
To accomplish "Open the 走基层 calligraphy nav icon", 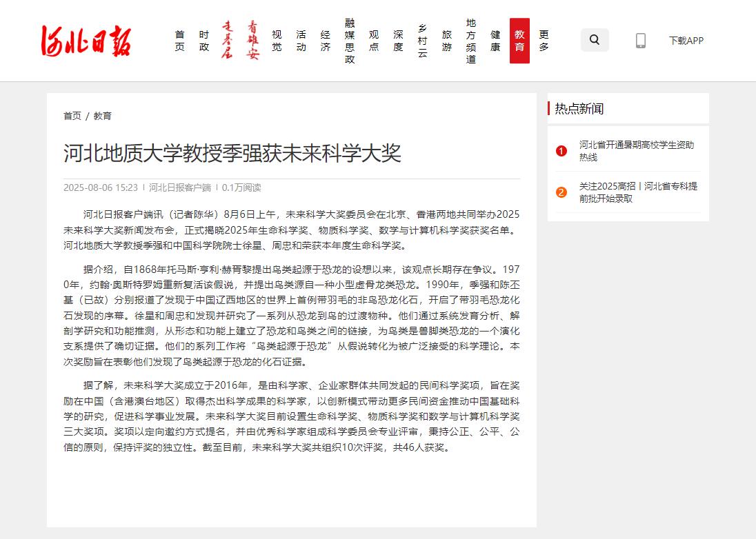I will pos(227,41).
